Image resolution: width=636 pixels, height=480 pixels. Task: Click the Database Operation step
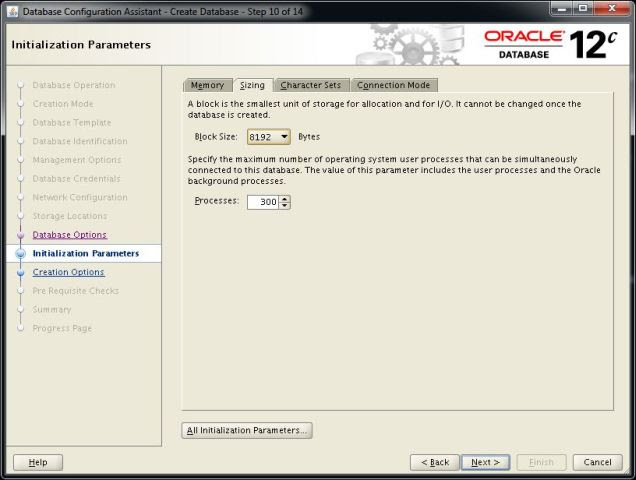tap(74, 85)
